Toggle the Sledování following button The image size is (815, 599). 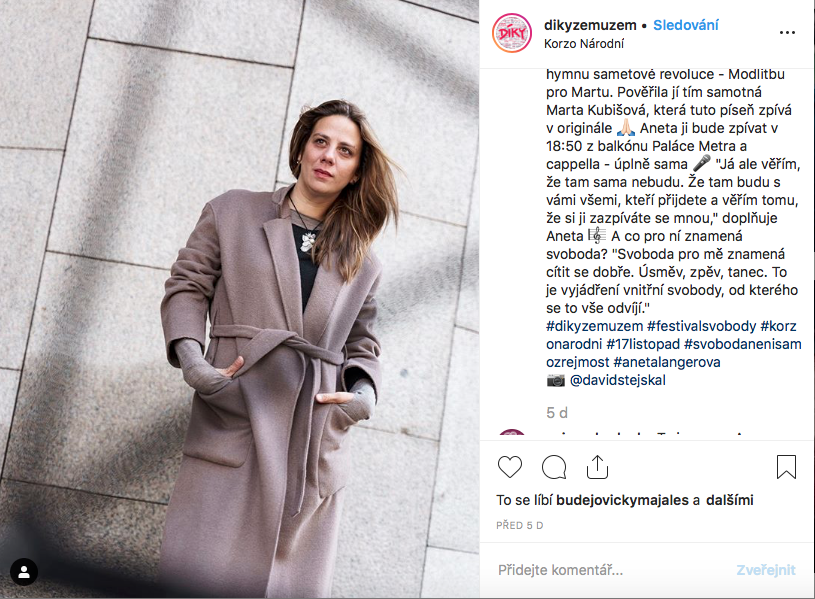[x=686, y=25]
